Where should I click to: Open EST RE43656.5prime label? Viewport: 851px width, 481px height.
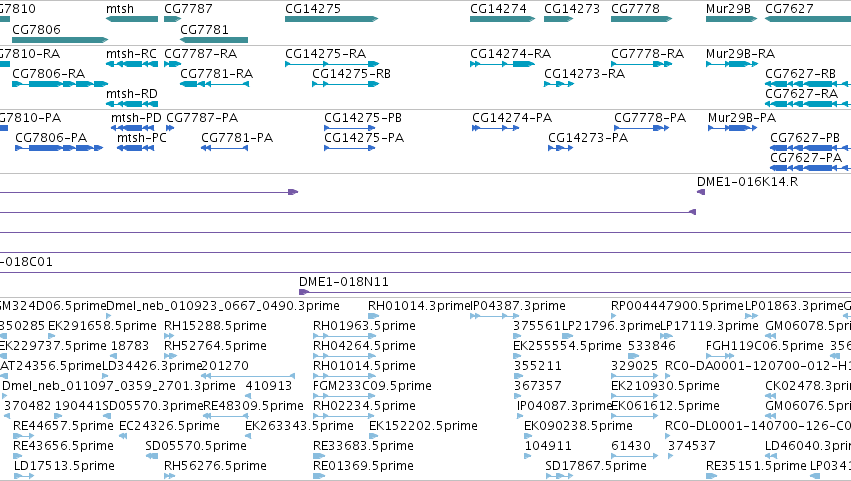point(63,446)
